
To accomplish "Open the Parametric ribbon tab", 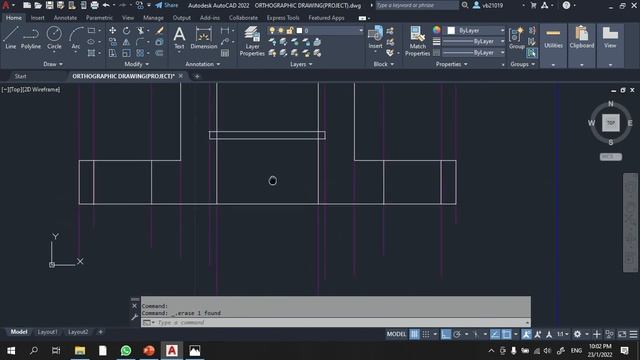I will [x=99, y=18].
